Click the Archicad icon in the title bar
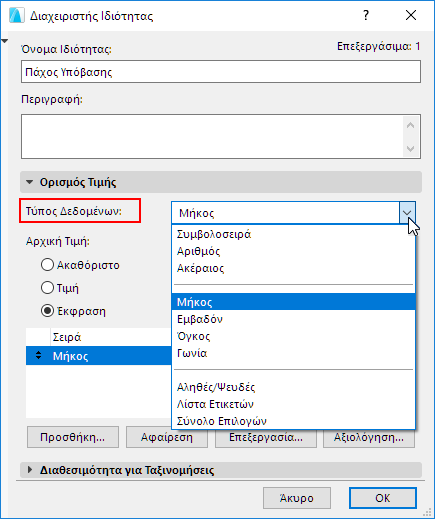Screen dimensions: 435x519 point(16,16)
